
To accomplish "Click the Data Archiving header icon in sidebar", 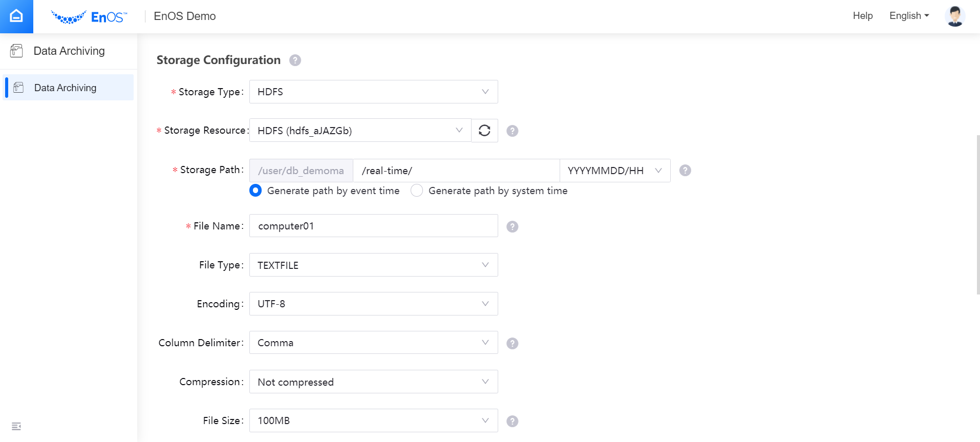I will point(16,51).
